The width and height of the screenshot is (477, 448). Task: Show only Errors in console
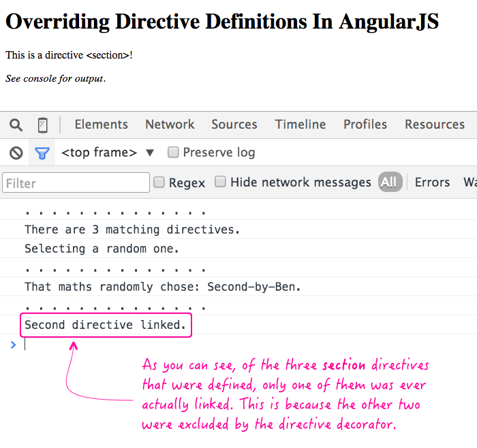[432, 182]
